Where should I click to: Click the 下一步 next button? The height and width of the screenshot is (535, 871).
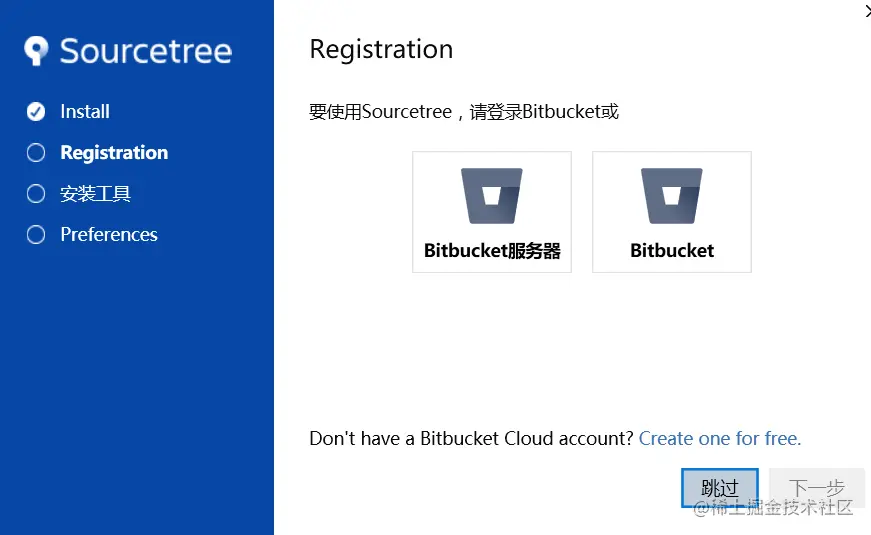point(817,488)
